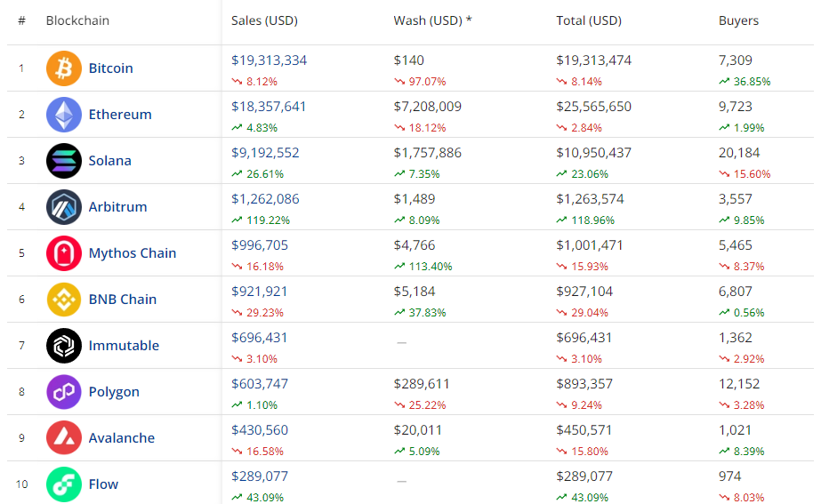Click the Mythos Chain logo icon
821x504 pixels.
[x=64, y=252]
